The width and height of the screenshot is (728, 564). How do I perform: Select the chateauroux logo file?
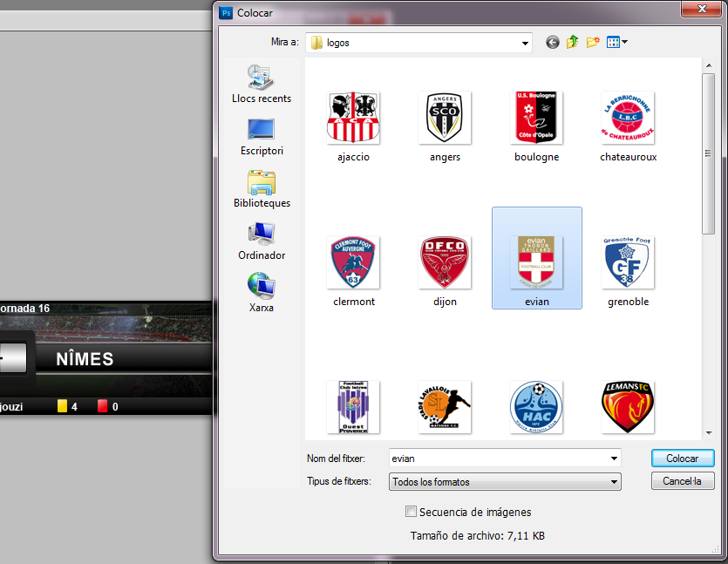pos(628,126)
